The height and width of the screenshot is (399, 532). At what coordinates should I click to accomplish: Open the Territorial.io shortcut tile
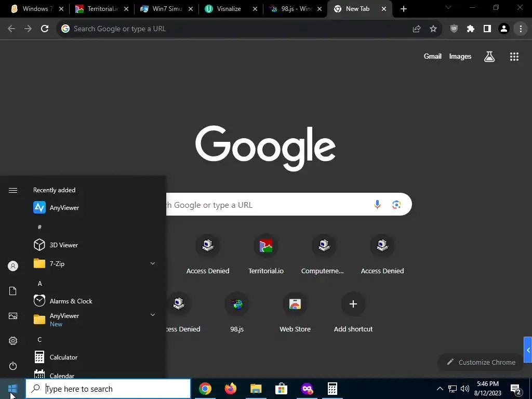266,255
